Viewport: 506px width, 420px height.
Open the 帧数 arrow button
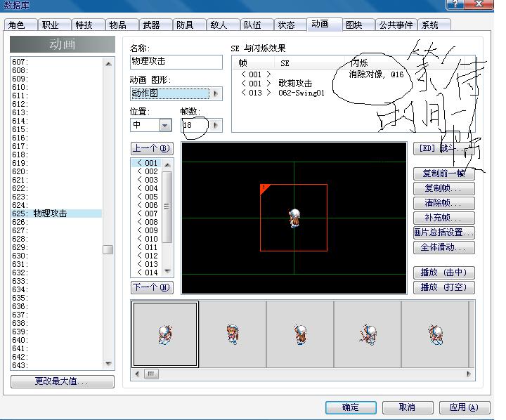tap(216, 125)
